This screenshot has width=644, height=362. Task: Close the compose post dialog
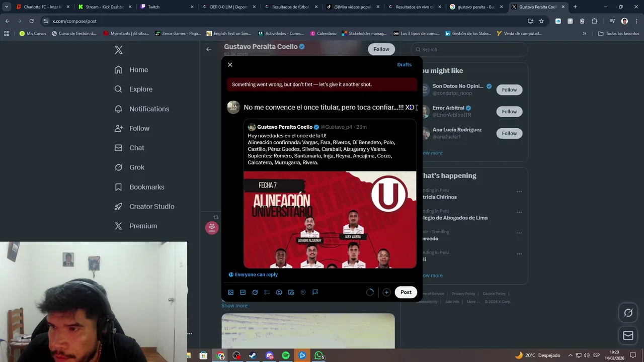pos(230,64)
